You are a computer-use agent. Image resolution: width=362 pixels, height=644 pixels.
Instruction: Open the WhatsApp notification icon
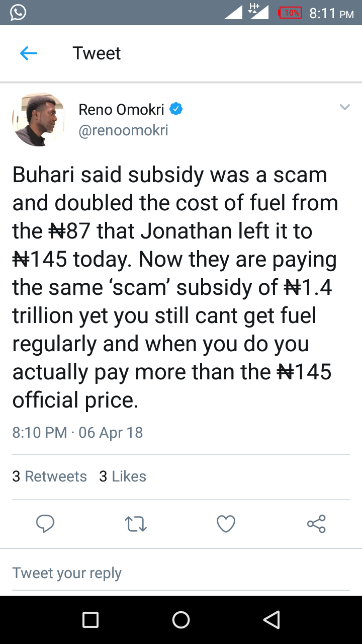tap(18, 13)
